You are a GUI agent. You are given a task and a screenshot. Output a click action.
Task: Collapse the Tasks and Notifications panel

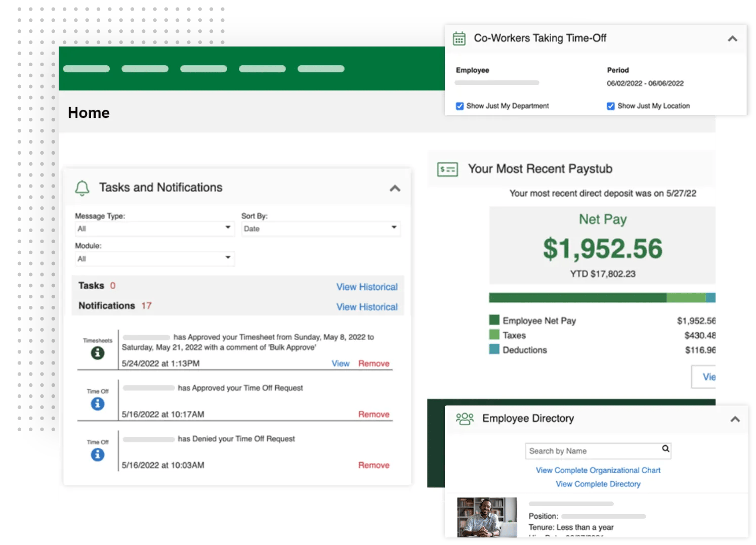395,188
